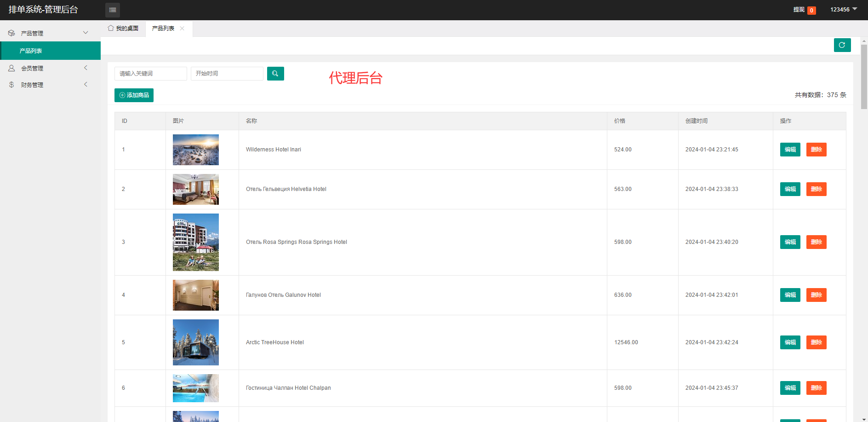Collapse the 产品管理 menu chevron
This screenshot has width=868, height=422.
86,33
